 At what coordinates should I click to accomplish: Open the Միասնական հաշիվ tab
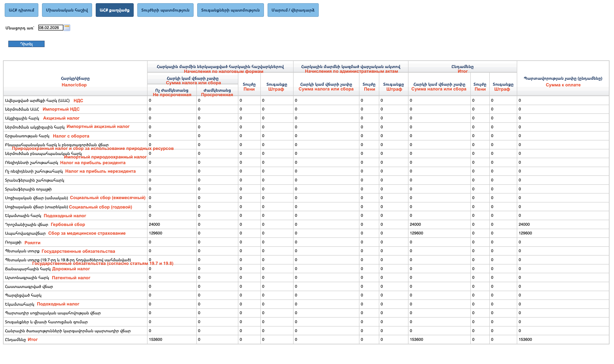pyautogui.click(x=67, y=10)
